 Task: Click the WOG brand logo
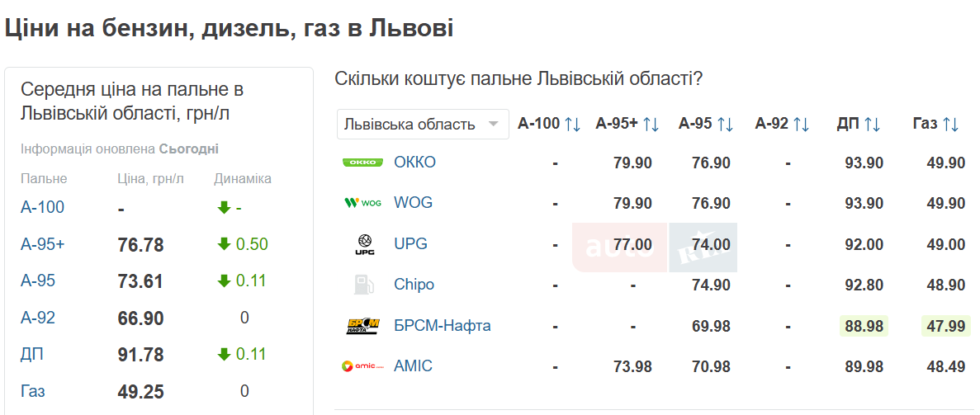click(362, 203)
